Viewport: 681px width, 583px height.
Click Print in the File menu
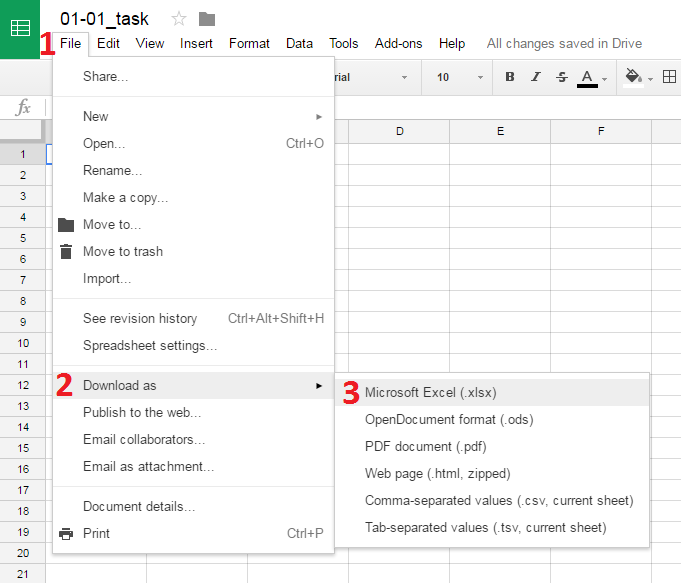(x=96, y=533)
